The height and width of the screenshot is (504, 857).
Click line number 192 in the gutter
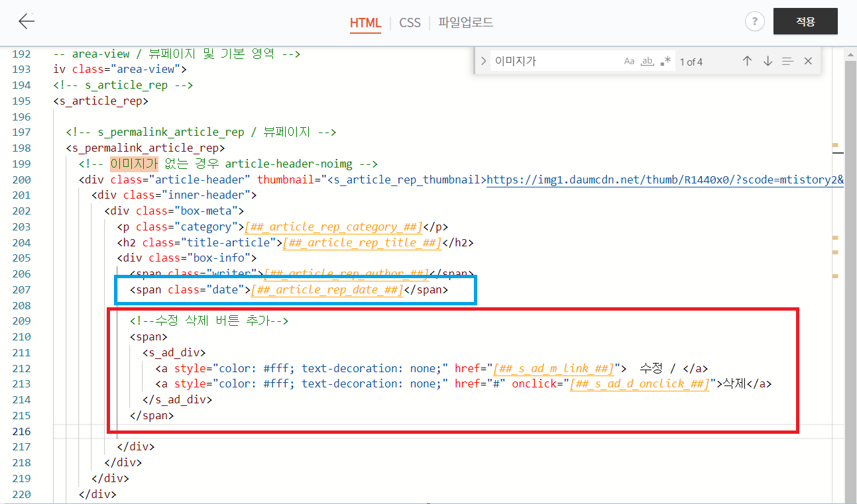[21, 54]
